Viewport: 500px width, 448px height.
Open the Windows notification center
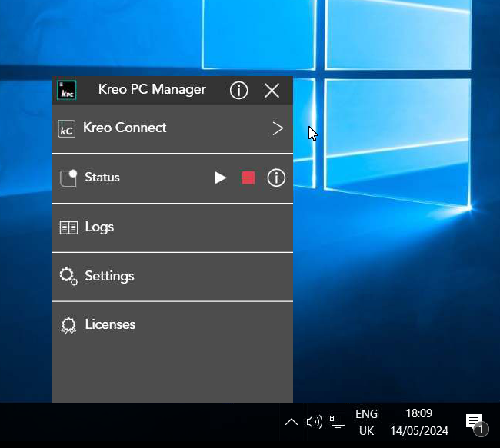pos(475,422)
